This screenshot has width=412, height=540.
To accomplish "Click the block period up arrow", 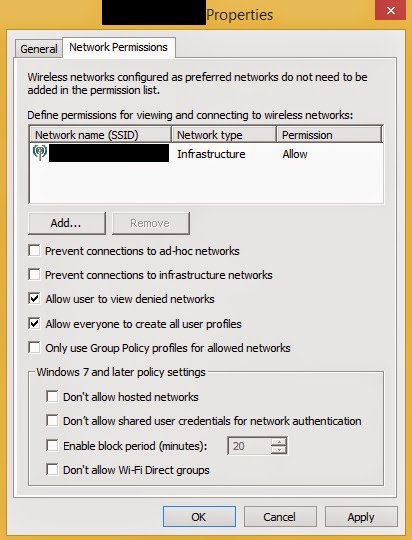I will click(x=279, y=442).
